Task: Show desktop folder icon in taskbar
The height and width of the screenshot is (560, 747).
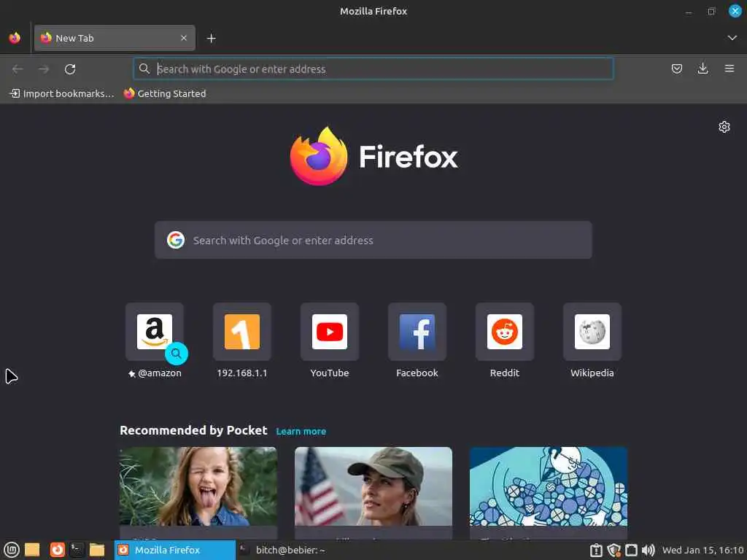Action: [x=32, y=550]
